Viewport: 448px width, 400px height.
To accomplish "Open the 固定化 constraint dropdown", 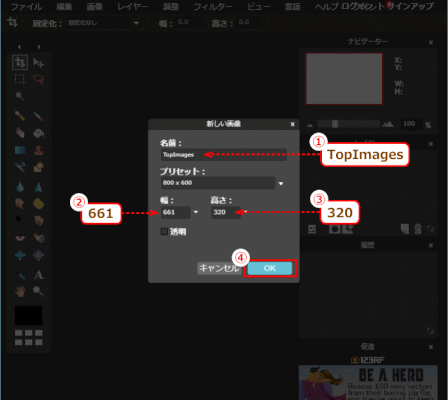I will point(103,23).
